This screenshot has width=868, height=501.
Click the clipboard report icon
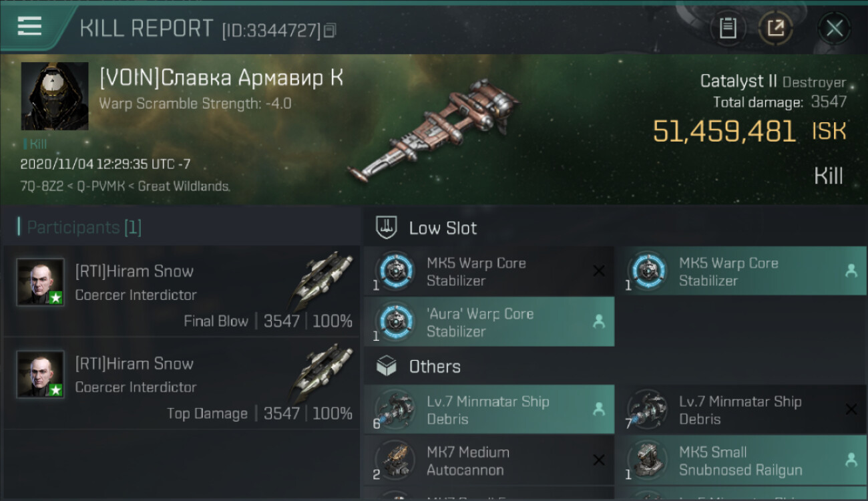pos(728,28)
